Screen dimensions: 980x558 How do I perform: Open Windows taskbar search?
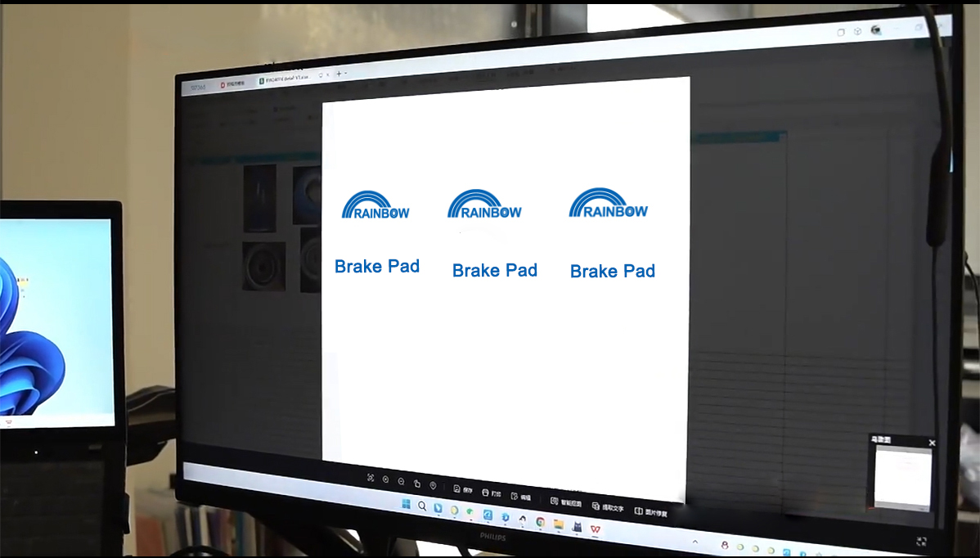pyautogui.click(x=422, y=506)
